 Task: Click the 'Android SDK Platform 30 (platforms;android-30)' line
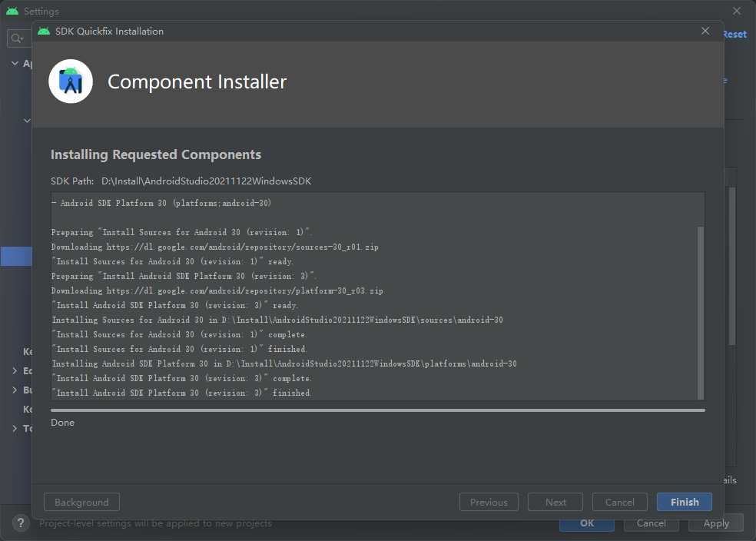coord(161,203)
